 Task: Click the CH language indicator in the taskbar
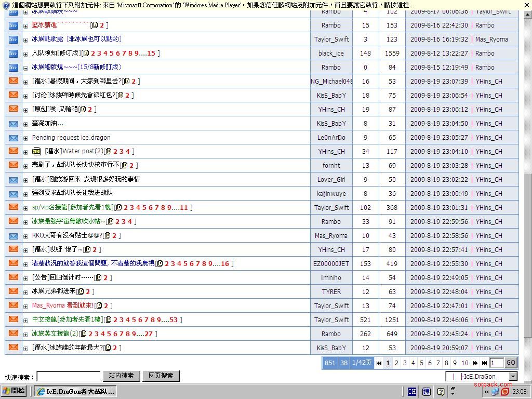[412, 392]
